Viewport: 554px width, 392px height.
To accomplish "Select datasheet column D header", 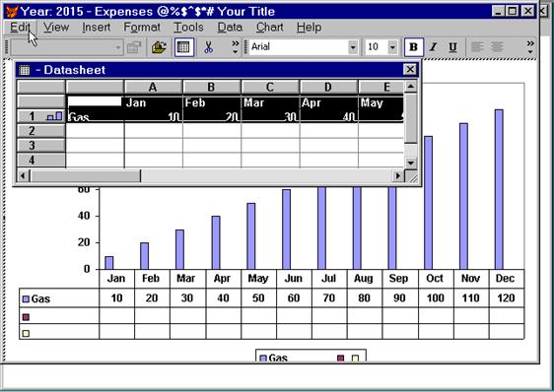I will point(328,87).
